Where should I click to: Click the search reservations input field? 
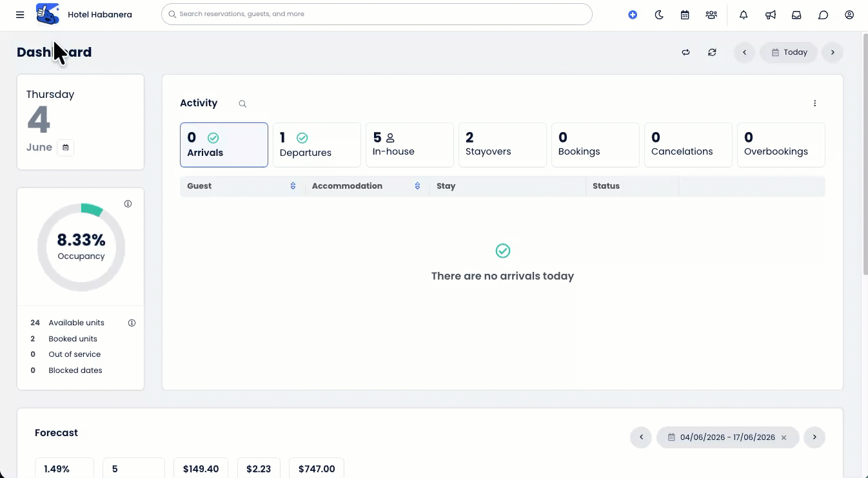tap(377, 14)
